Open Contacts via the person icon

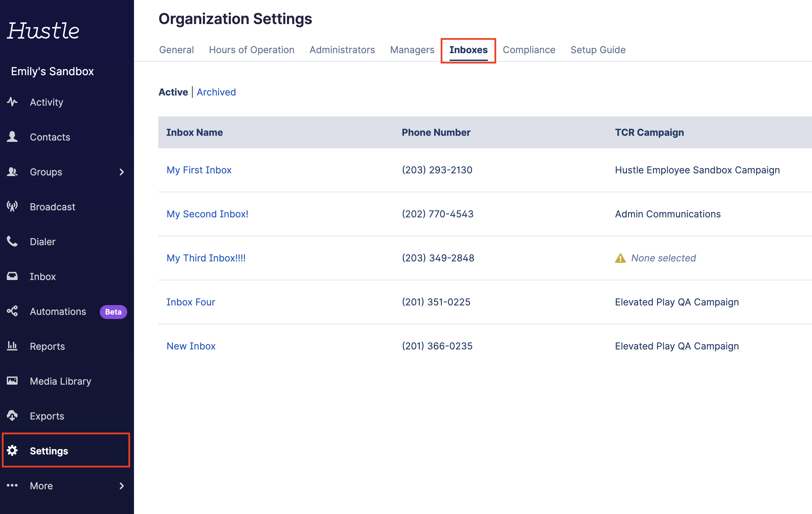pyautogui.click(x=12, y=137)
